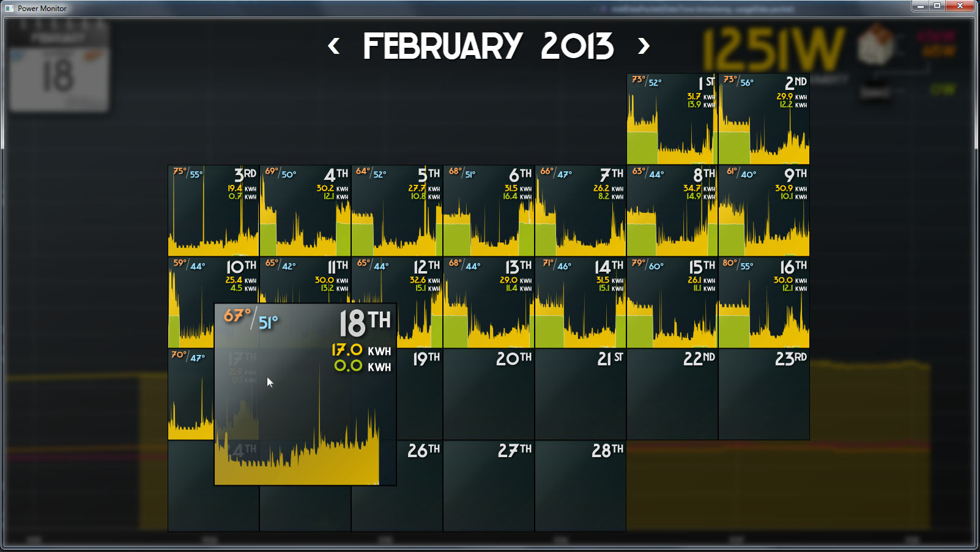Open the 8th day with 34.7 kWh
This screenshot has height=552, width=980.
[x=672, y=211]
